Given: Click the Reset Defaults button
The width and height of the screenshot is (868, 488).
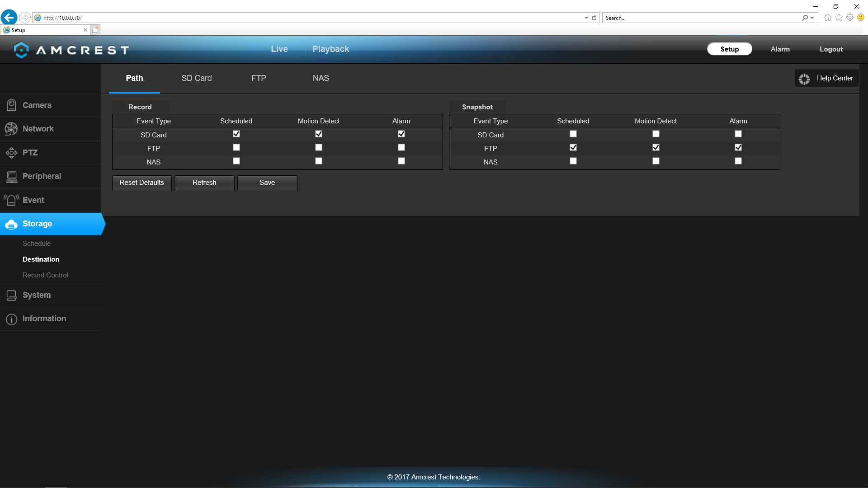Looking at the screenshot, I should pos(142,183).
